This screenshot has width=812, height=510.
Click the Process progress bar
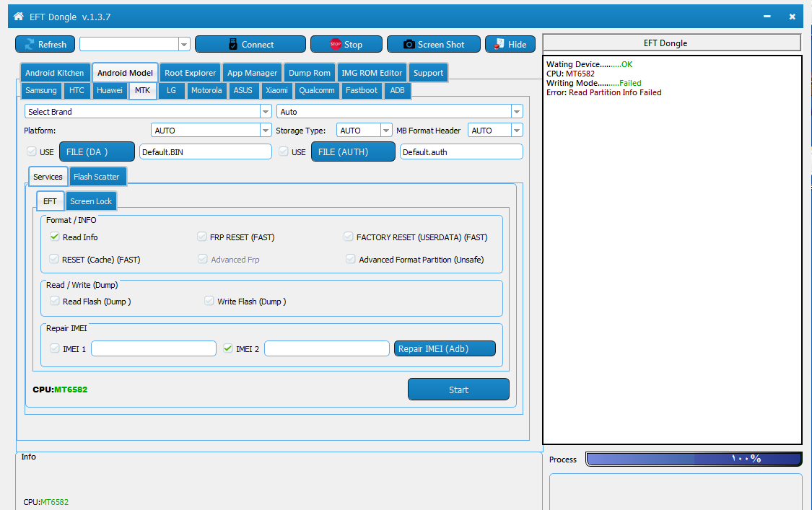pos(694,459)
